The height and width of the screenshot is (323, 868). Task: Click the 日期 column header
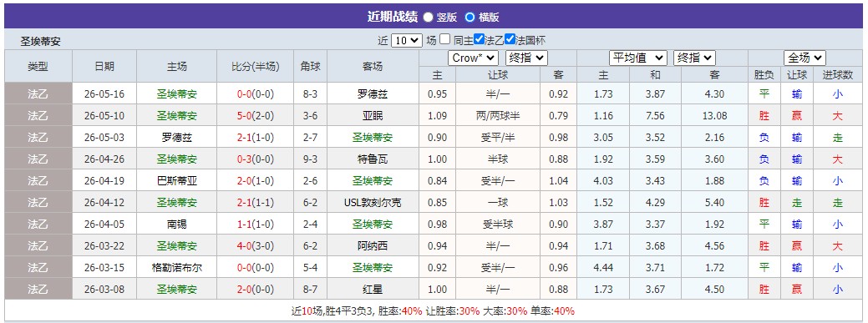click(104, 67)
